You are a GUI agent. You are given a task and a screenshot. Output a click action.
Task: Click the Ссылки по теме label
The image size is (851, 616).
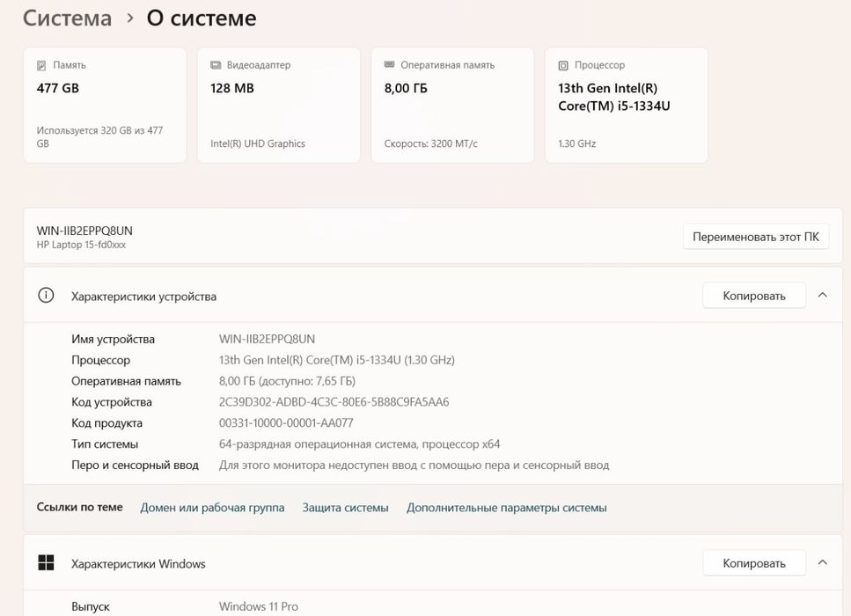click(80, 507)
